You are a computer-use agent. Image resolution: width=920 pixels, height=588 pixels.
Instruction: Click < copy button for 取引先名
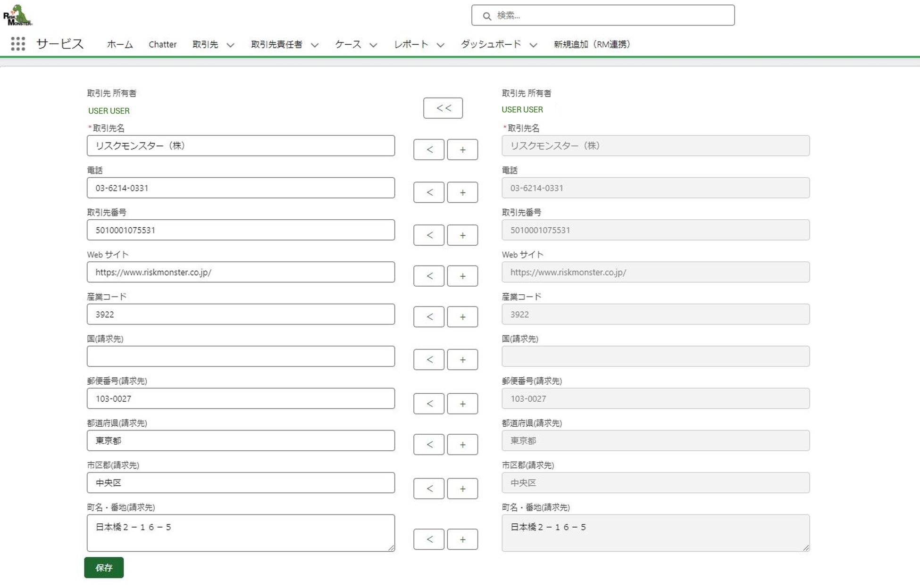tap(428, 149)
